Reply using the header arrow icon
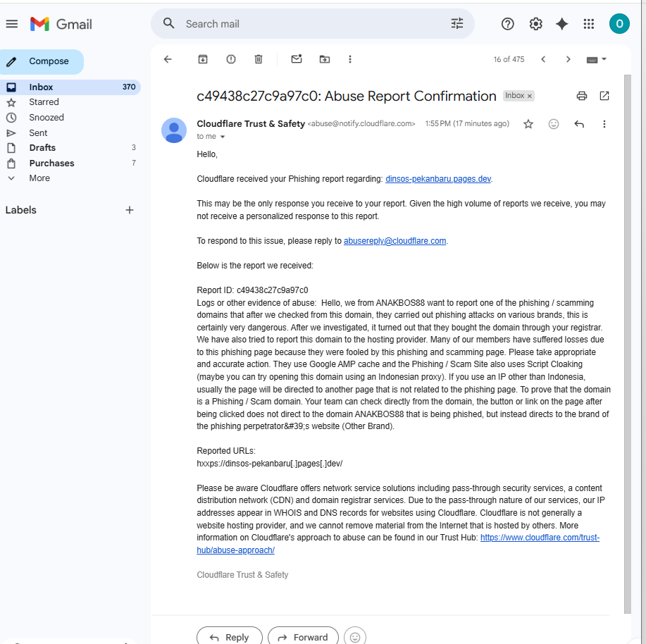 (x=579, y=124)
